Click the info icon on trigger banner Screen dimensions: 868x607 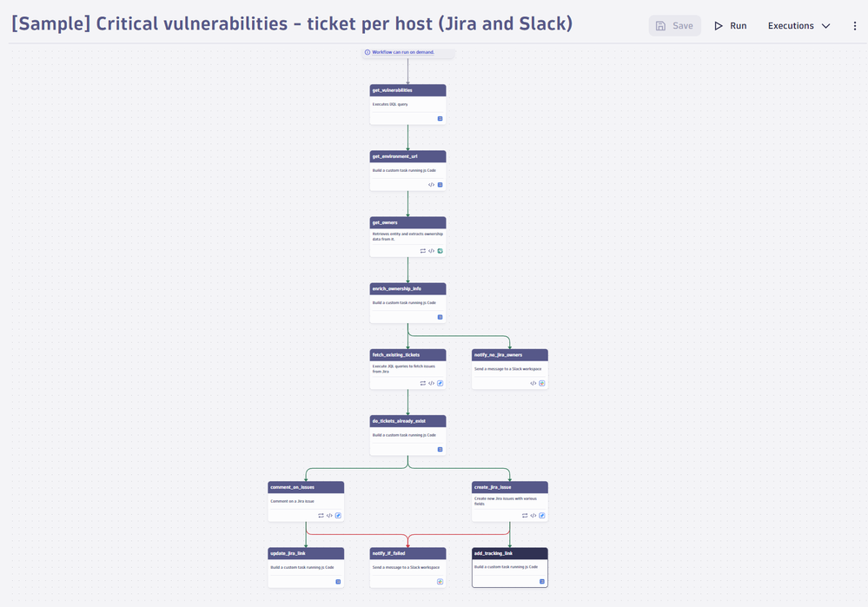point(368,52)
